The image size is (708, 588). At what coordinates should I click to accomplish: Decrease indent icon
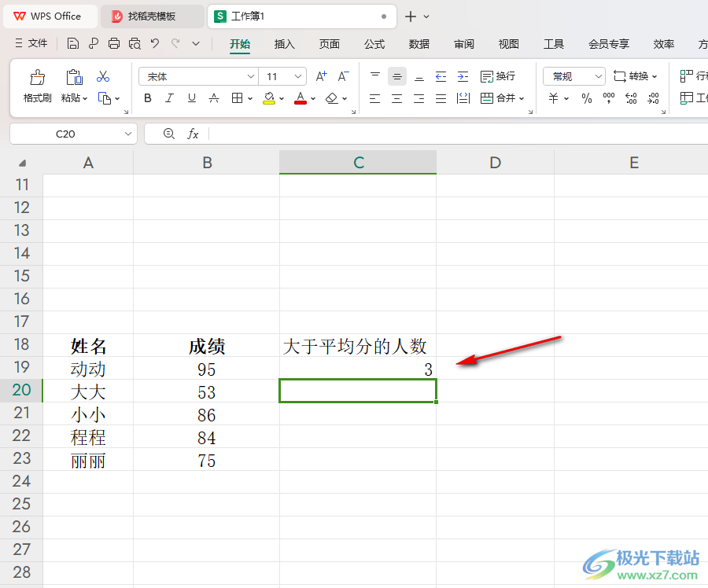(x=441, y=77)
